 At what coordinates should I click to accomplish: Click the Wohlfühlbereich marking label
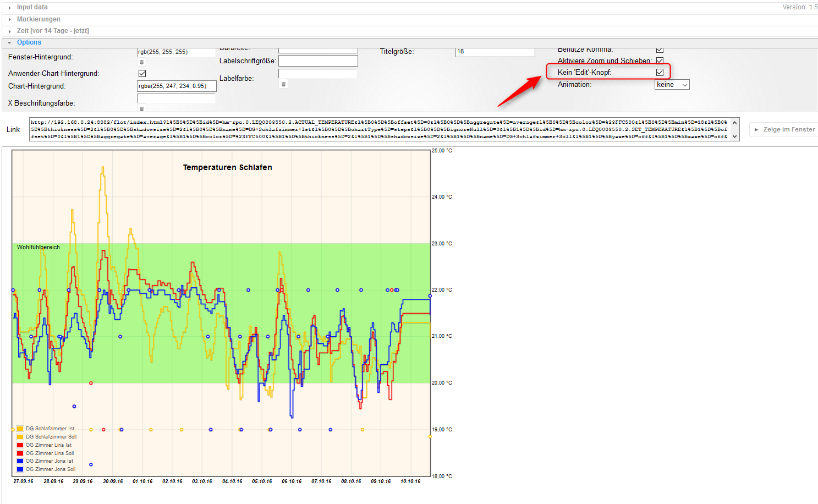coord(39,247)
